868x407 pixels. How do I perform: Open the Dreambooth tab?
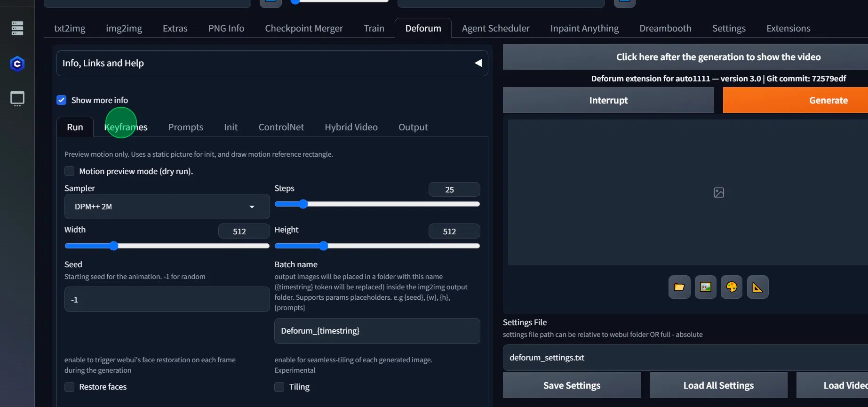[x=665, y=28]
